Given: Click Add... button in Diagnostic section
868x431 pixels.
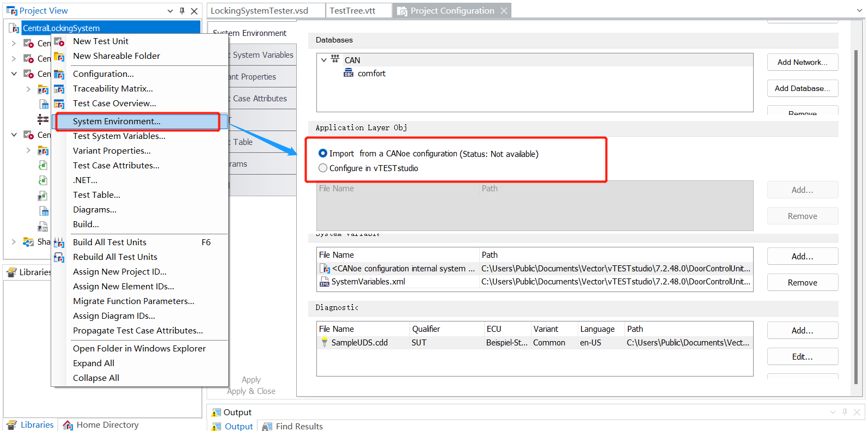Looking at the screenshot, I should (x=802, y=330).
